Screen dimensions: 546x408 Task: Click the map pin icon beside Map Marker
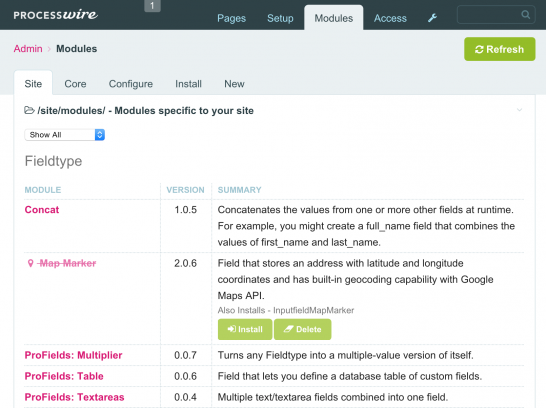(30, 263)
